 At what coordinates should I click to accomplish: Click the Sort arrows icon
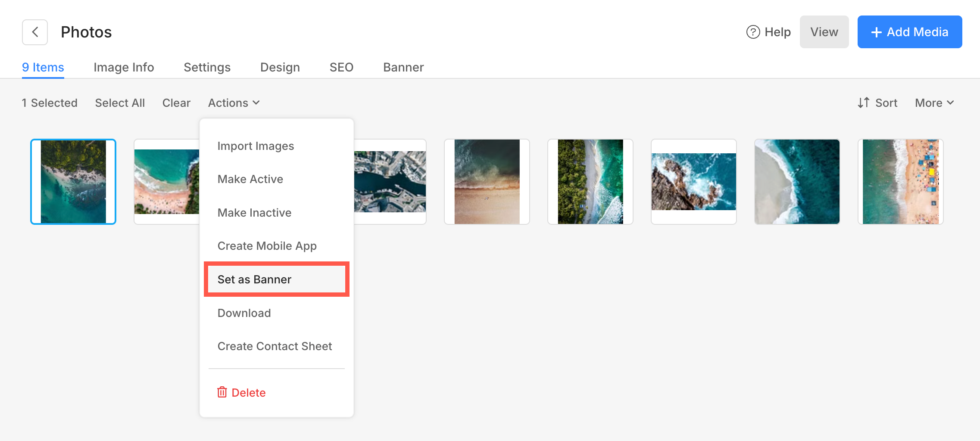(863, 103)
